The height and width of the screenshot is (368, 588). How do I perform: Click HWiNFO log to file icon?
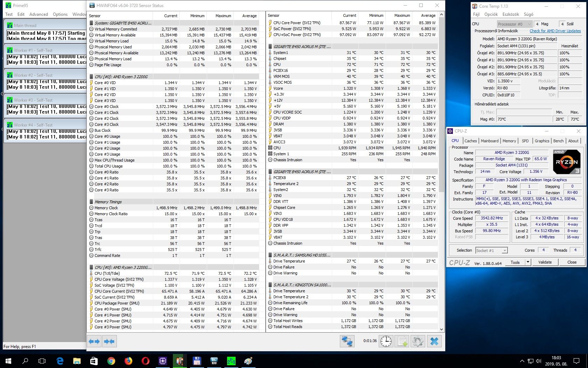click(402, 341)
